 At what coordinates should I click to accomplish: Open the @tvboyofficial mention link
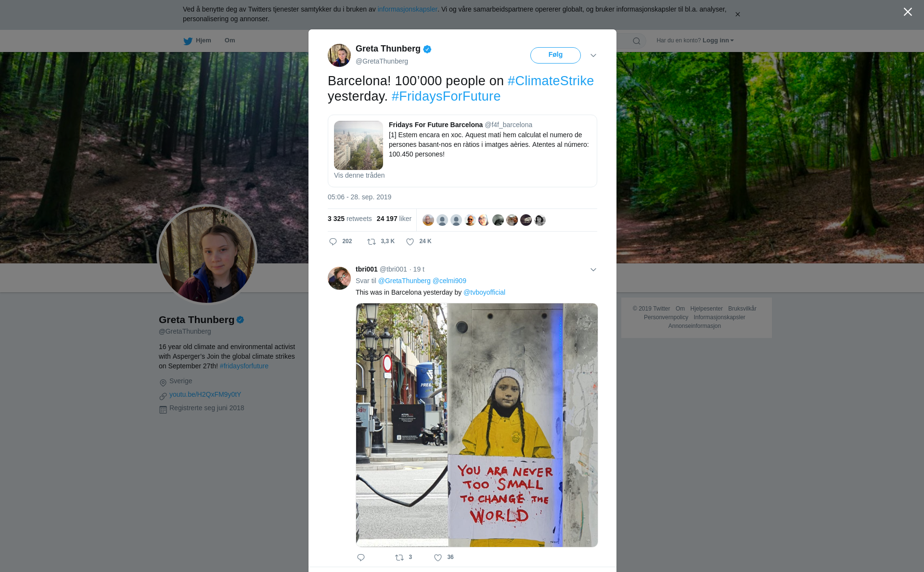click(484, 292)
